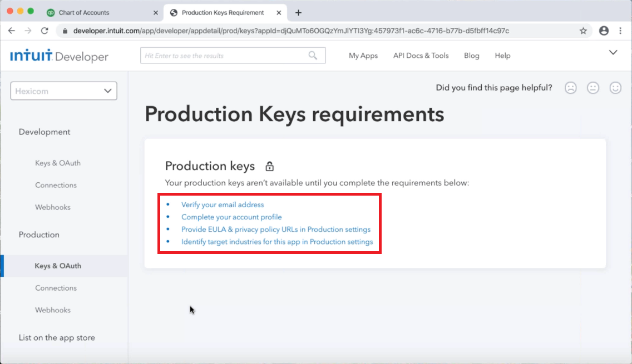632x364 pixels.
Task: Open Production Webhooks
Action: (x=53, y=310)
